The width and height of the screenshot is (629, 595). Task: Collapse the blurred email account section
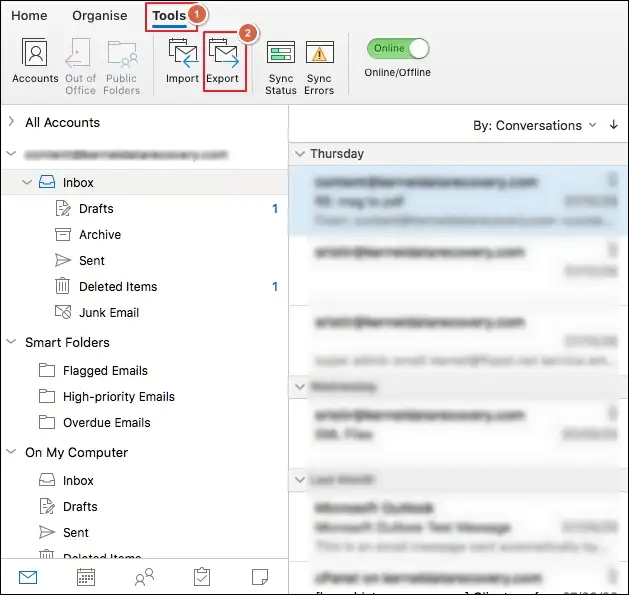click(x=11, y=153)
